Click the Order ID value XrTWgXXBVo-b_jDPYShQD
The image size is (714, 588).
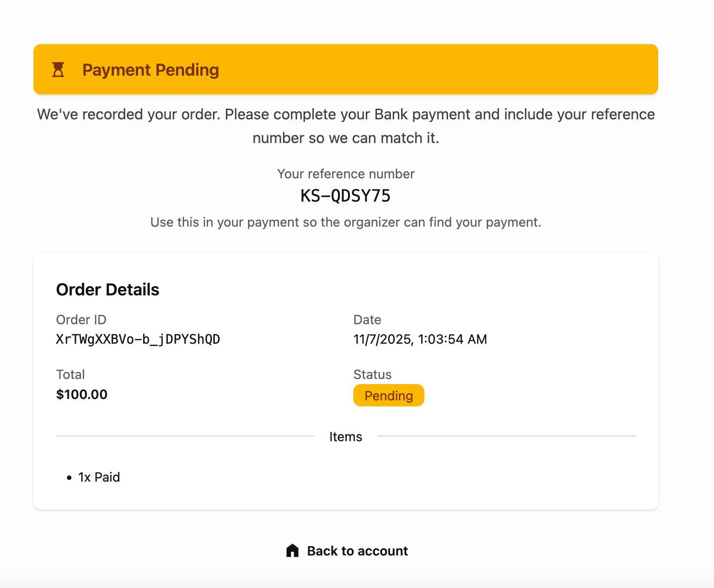[138, 340]
